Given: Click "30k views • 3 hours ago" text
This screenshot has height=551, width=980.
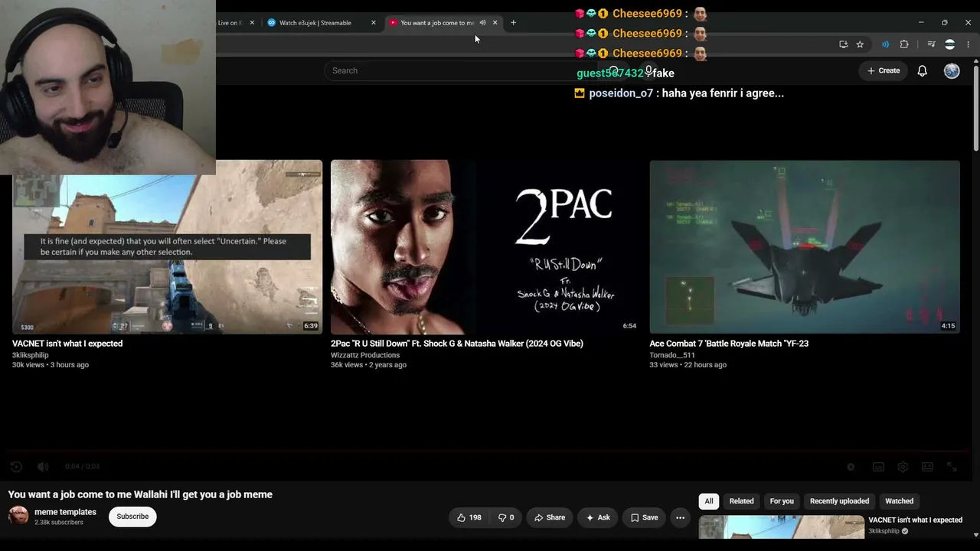Looking at the screenshot, I should (51, 365).
